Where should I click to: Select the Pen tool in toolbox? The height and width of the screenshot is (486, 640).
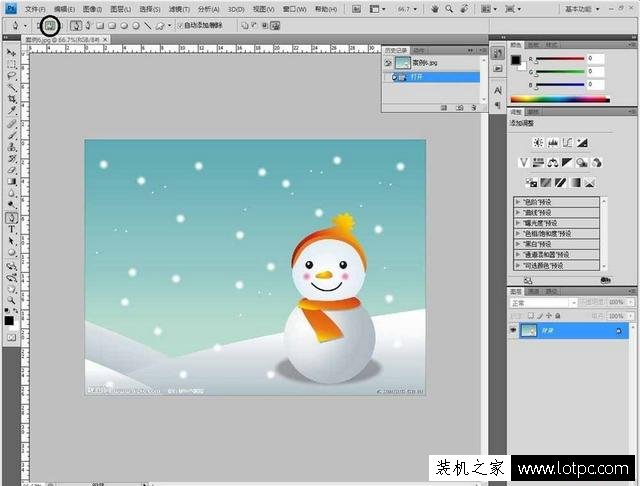point(11,217)
